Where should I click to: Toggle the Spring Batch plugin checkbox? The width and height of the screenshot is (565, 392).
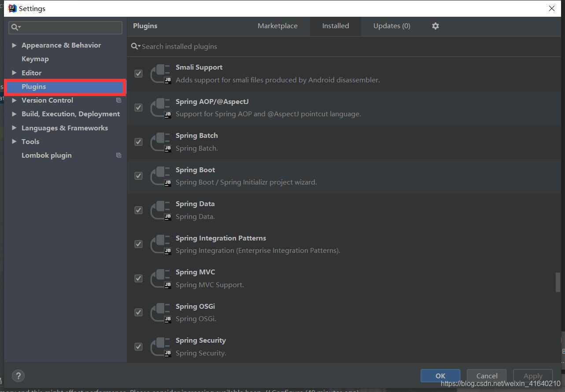(139, 142)
